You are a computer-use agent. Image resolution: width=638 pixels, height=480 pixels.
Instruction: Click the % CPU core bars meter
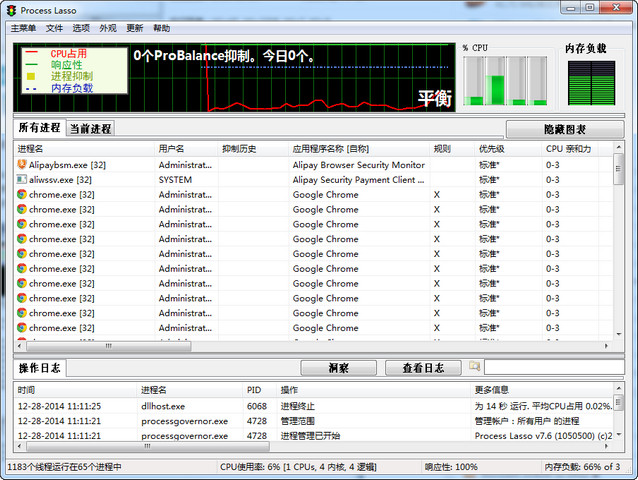[504, 80]
